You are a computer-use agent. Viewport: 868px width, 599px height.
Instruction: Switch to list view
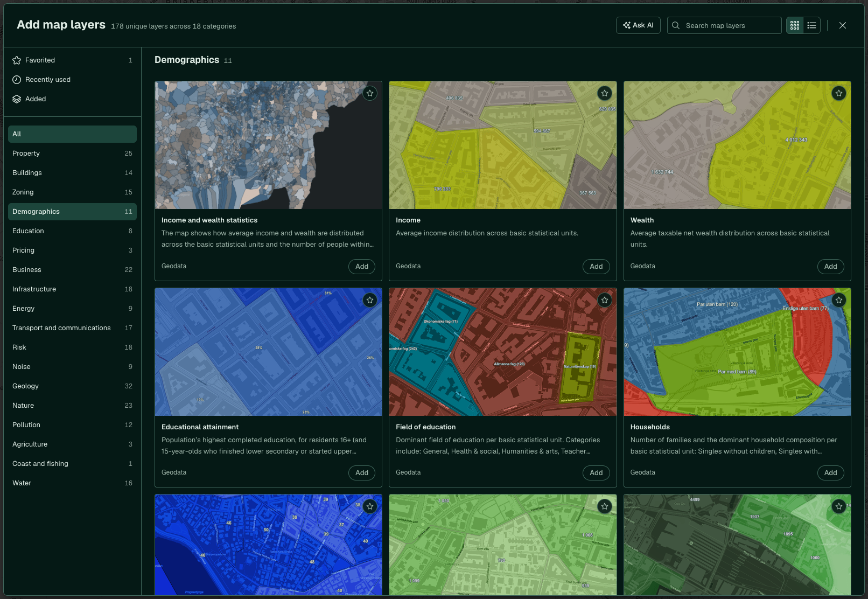point(812,25)
